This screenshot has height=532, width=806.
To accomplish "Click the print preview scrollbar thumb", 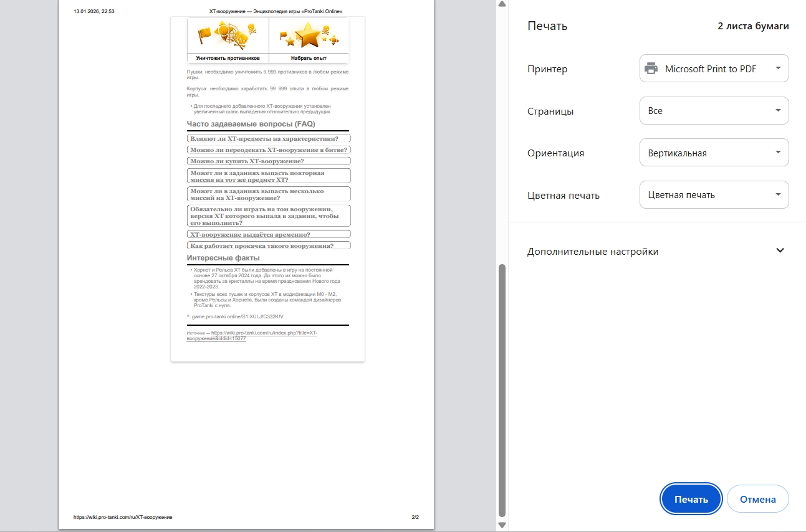I will click(502, 389).
